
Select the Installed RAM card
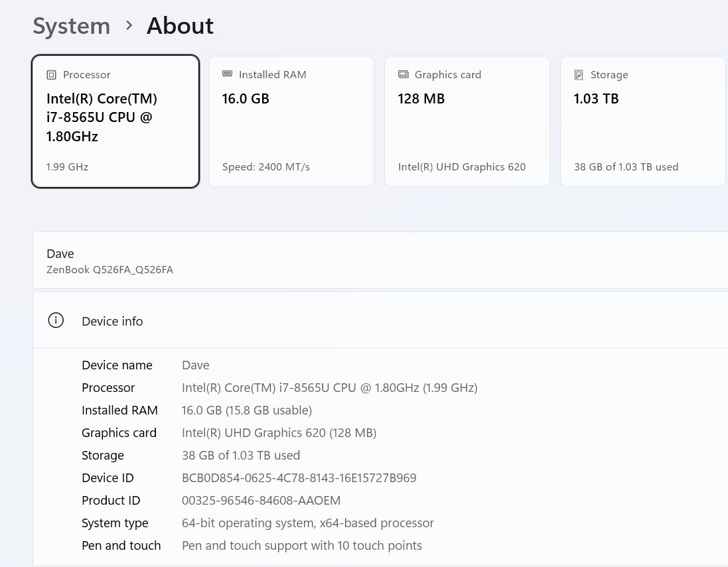tap(291, 121)
